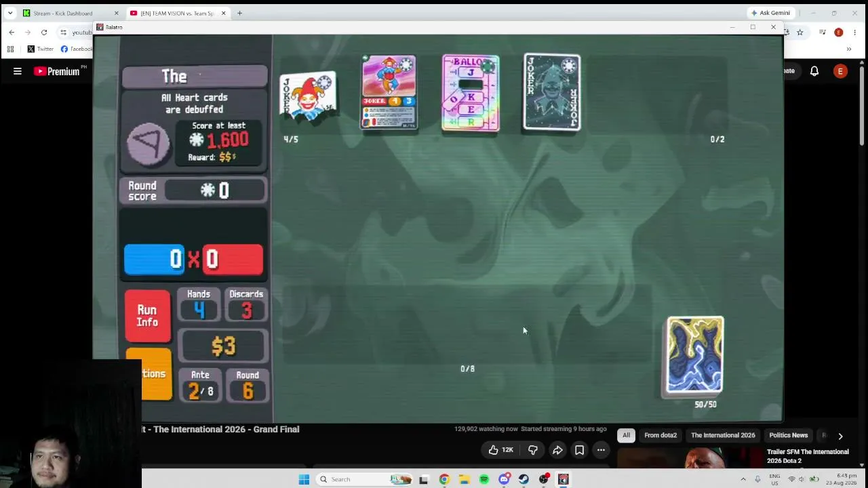Open the Chrome profile avatar
The image size is (868, 488).
[x=839, y=32]
